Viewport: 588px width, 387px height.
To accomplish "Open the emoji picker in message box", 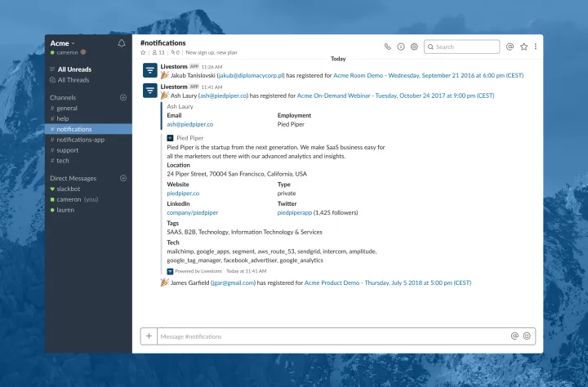I will (527, 336).
